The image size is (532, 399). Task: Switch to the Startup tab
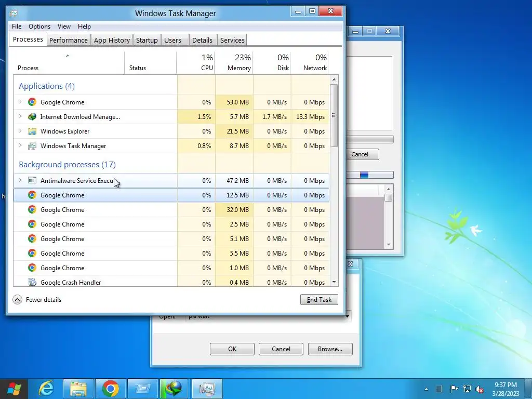tap(147, 40)
